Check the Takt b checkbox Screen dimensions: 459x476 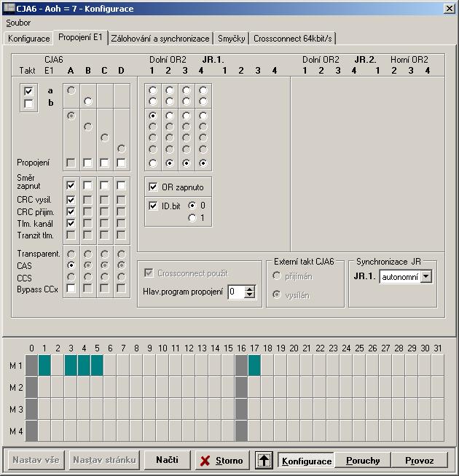[28, 104]
